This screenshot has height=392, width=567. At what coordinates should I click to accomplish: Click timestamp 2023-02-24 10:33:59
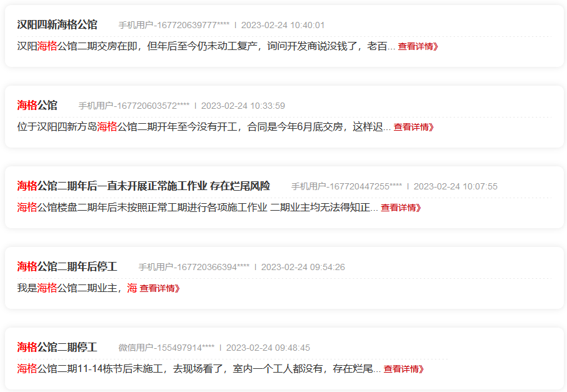(243, 106)
